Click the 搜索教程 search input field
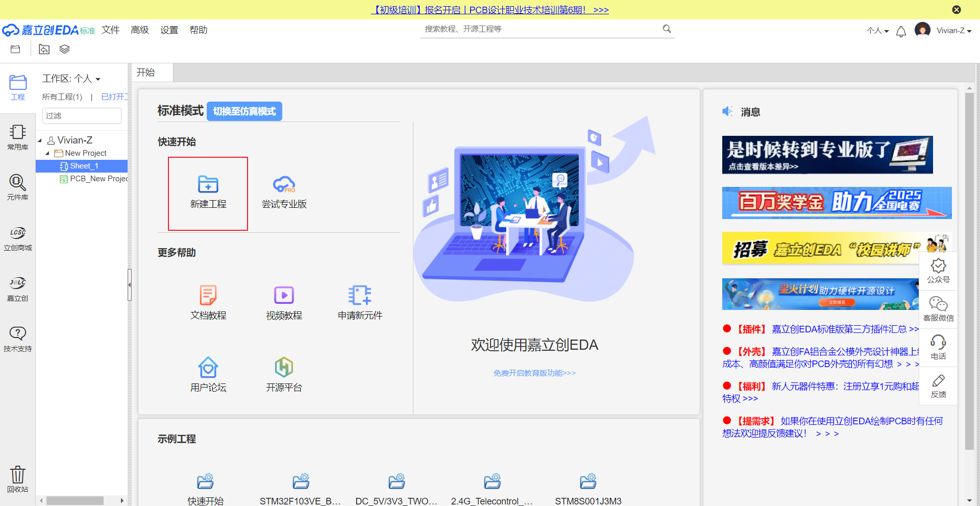The image size is (980, 506). 541,29
